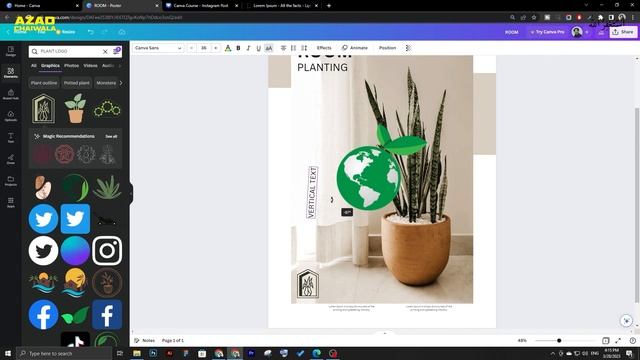Screen dimensions: 640x360
Task: Switch to the Audio tab
Action: (107, 65)
